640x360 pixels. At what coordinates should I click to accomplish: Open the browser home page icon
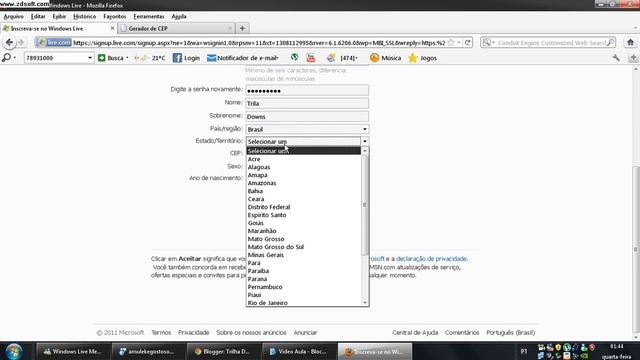tap(630, 42)
